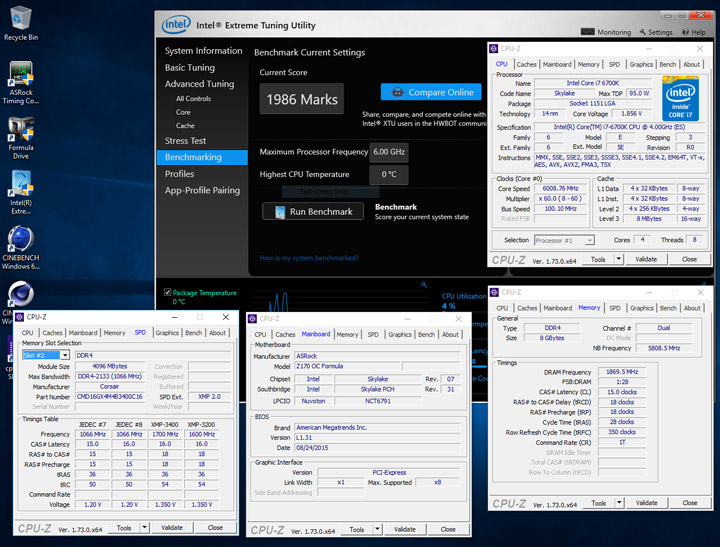Switch to CPU tab in CPU-Z Mainboard window
720x547 pixels.
260,334
